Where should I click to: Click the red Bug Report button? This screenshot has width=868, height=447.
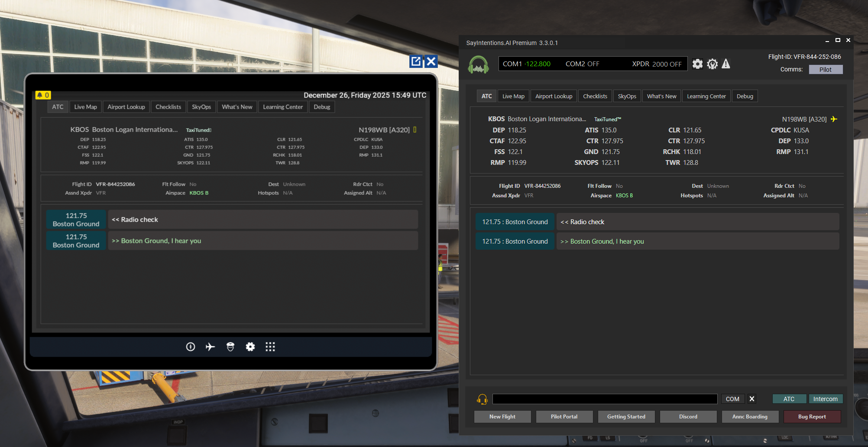point(812,417)
